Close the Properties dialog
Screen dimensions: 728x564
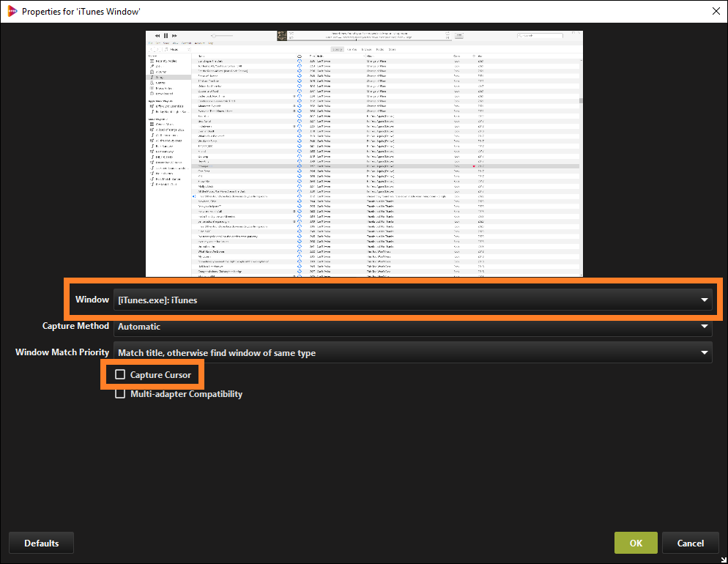click(716, 11)
